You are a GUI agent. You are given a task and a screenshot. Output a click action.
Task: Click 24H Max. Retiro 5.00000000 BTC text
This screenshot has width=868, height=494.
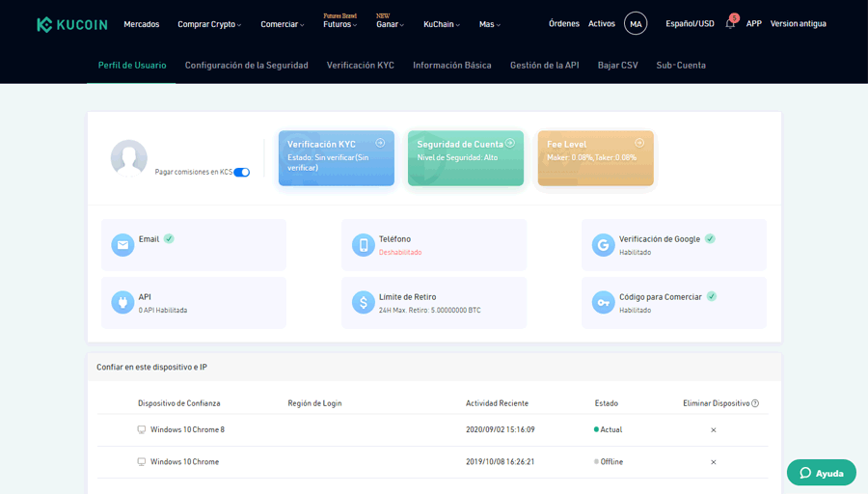point(429,310)
